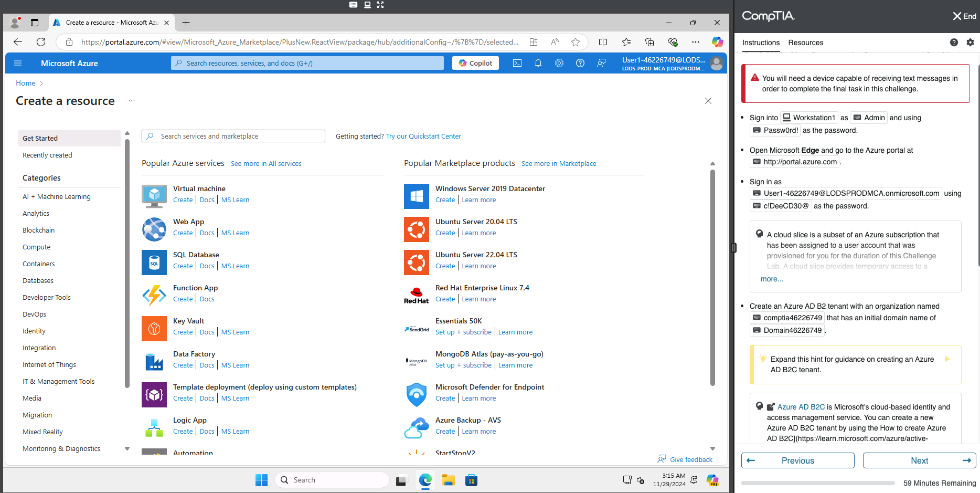Click the Key Vault service icon
The image size is (980, 493).
click(154, 329)
